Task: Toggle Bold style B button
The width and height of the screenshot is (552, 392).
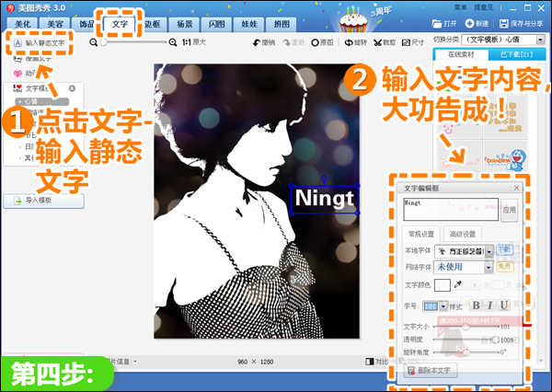Action: 476,306
